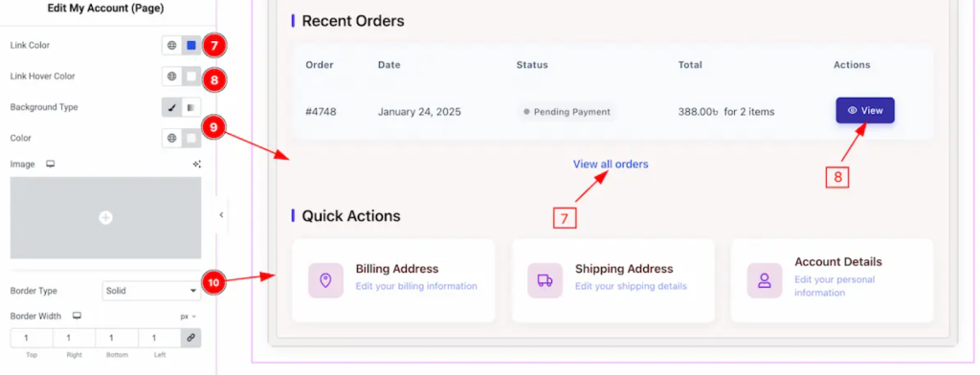Add an image in the background image placeholder
Image resolution: width=980 pixels, height=375 pixels.
pyautogui.click(x=105, y=217)
